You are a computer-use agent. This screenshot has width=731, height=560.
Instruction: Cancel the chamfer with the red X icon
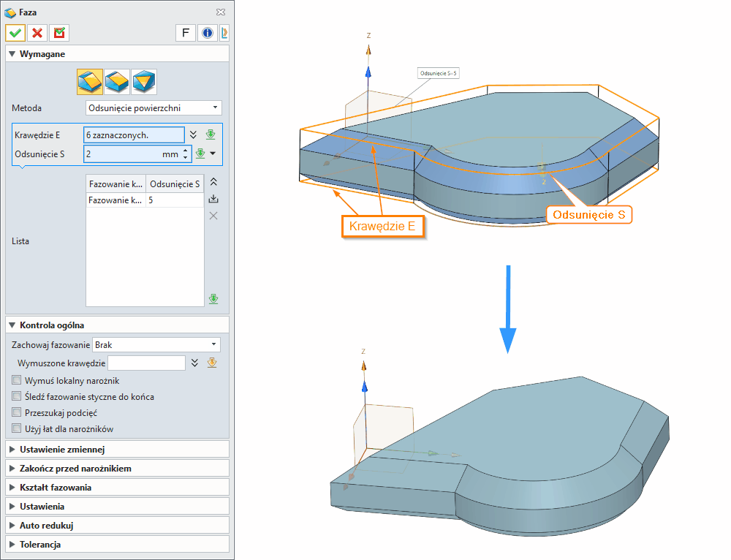37,33
